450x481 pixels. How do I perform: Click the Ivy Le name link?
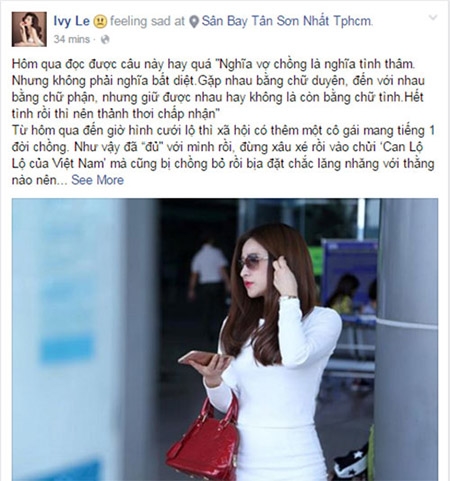tap(71, 21)
